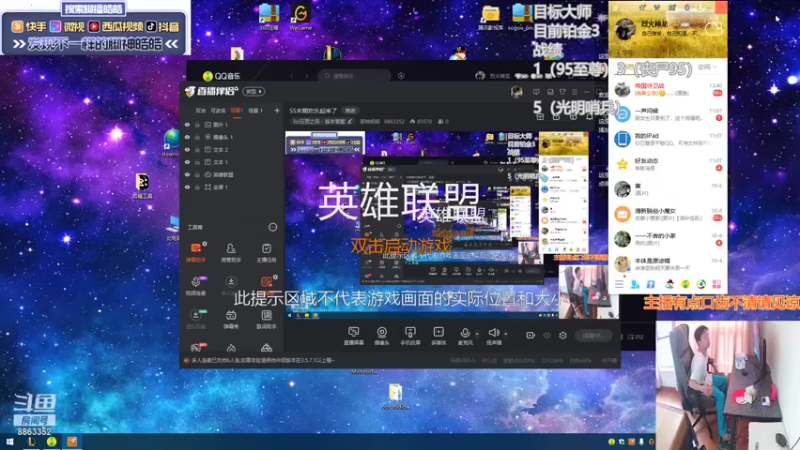Expand microphone options arrow

(477, 334)
